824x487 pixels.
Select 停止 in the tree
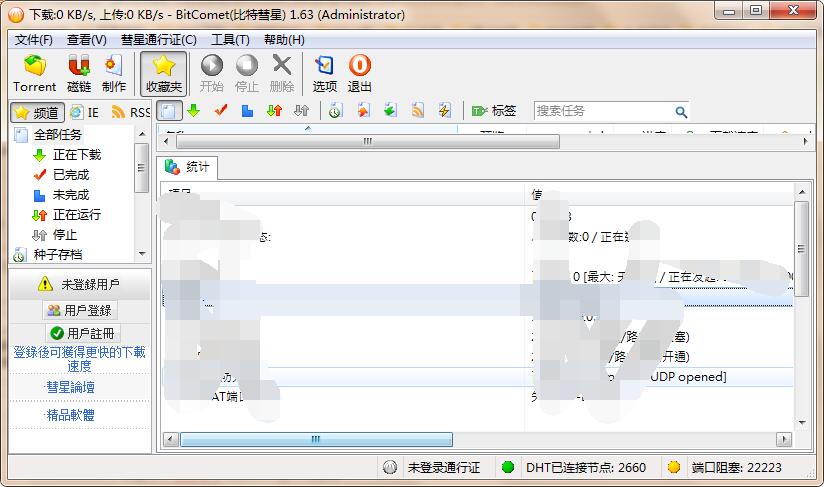(65, 235)
